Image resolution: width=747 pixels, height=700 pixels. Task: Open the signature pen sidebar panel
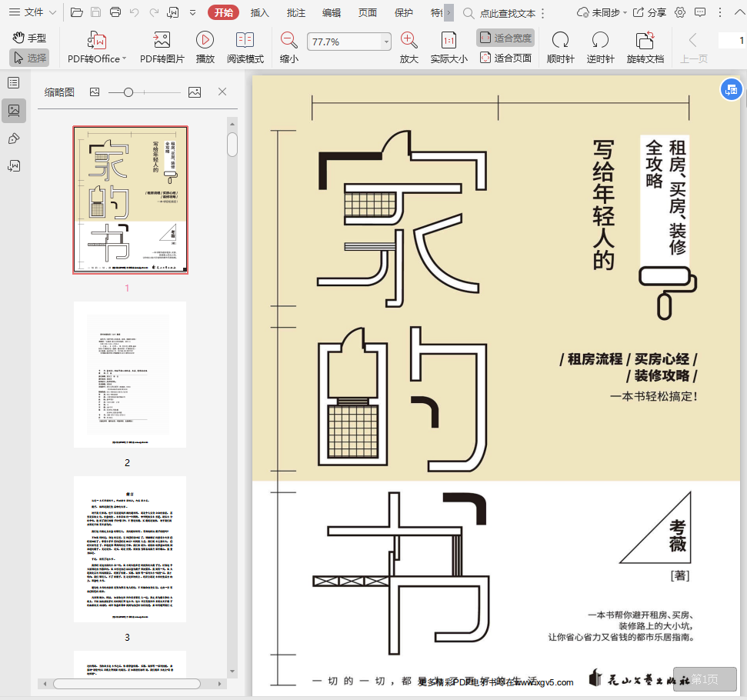click(x=14, y=138)
